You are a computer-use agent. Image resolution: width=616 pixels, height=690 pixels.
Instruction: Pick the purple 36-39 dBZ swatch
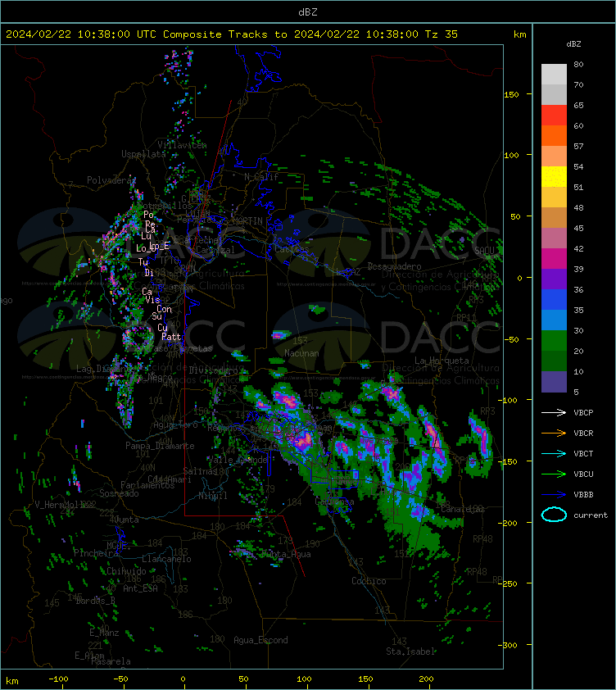tap(554, 279)
